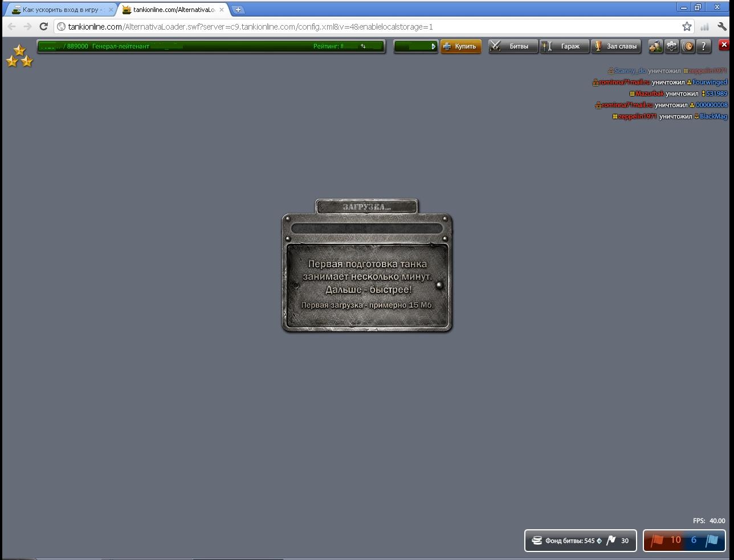Click the battle fund coins icon
This screenshot has height=560, width=734.
[537, 541]
